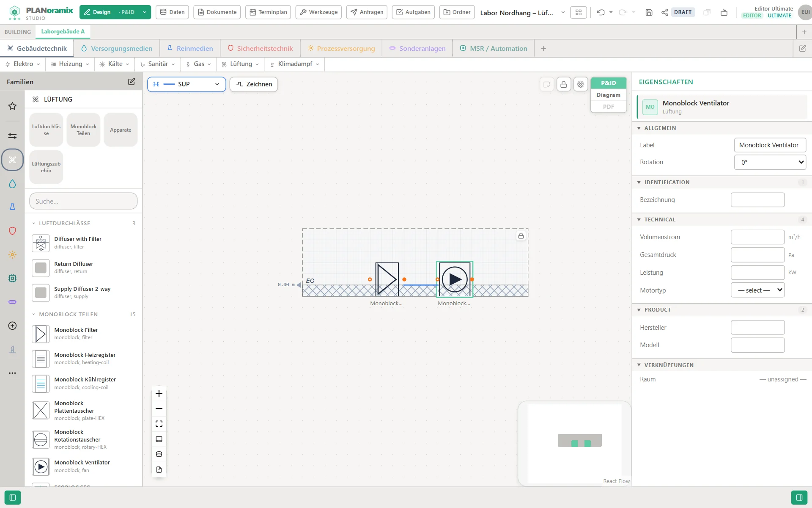Toggle the lock on the EG floor frame
The image size is (812, 508).
[521, 236]
